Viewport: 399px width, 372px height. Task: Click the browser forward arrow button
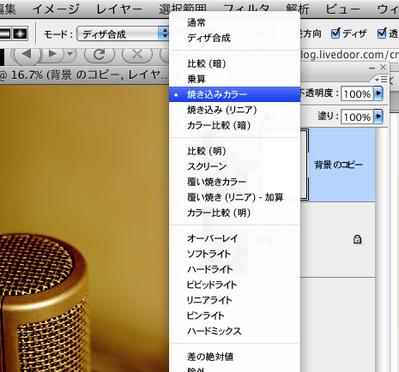[x=53, y=54]
